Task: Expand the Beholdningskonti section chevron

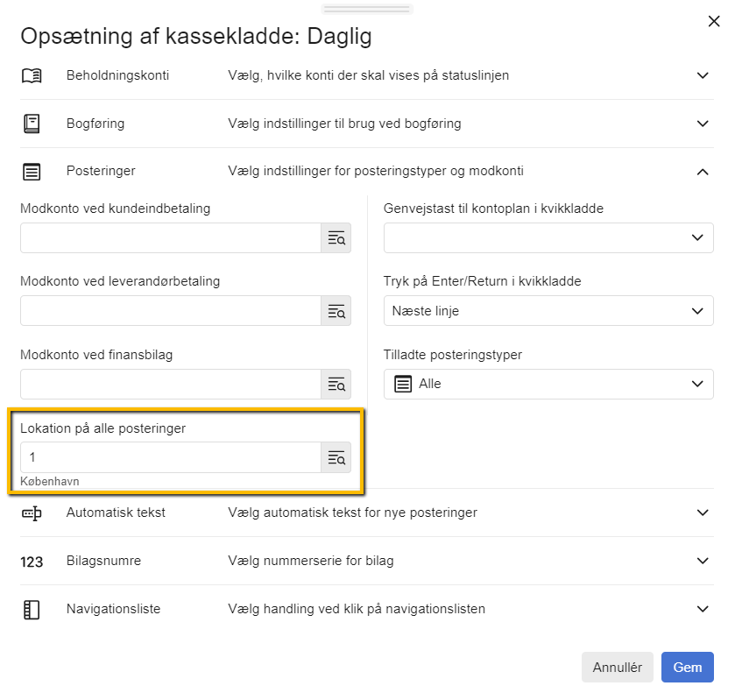Action: 703,75
